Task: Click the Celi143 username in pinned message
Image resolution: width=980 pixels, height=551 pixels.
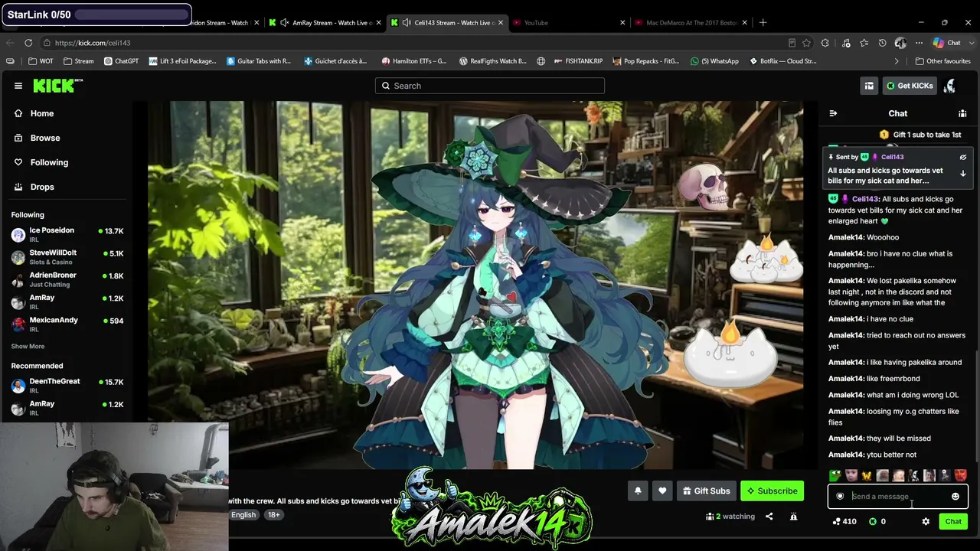Action: pyautogui.click(x=893, y=157)
